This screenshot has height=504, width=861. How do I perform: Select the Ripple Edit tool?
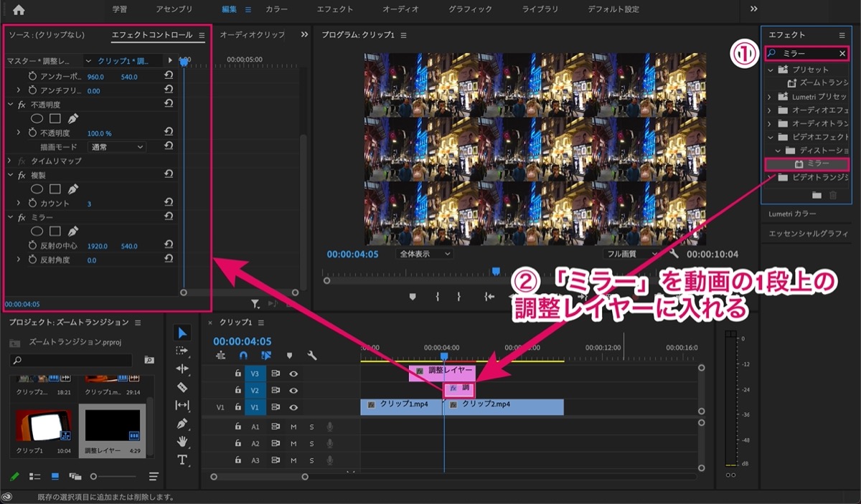click(182, 369)
